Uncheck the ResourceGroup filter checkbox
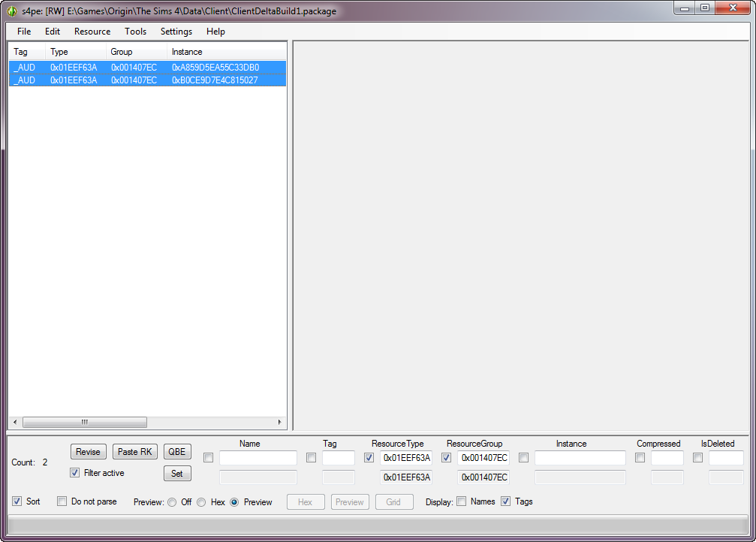The width and height of the screenshot is (756, 542). pyautogui.click(x=447, y=458)
